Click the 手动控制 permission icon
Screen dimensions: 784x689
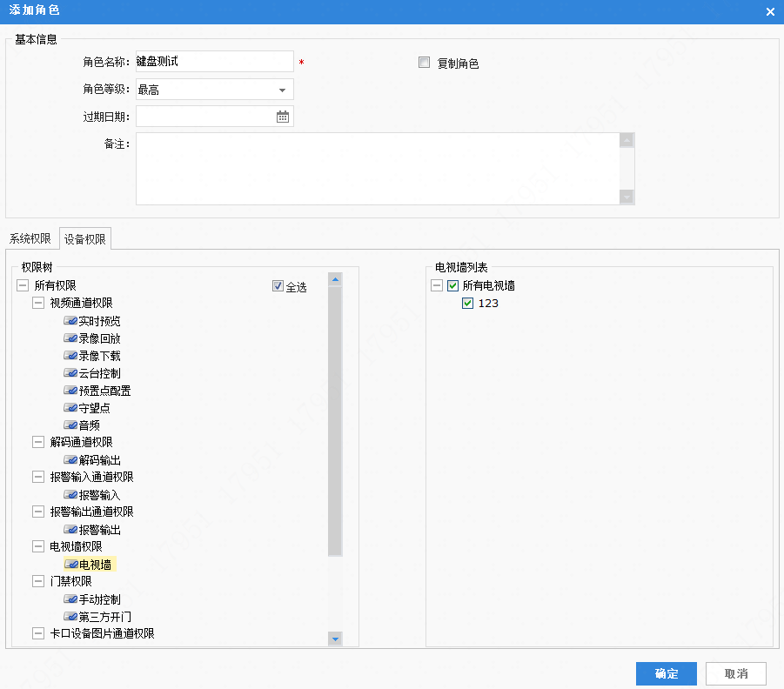[70, 599]
